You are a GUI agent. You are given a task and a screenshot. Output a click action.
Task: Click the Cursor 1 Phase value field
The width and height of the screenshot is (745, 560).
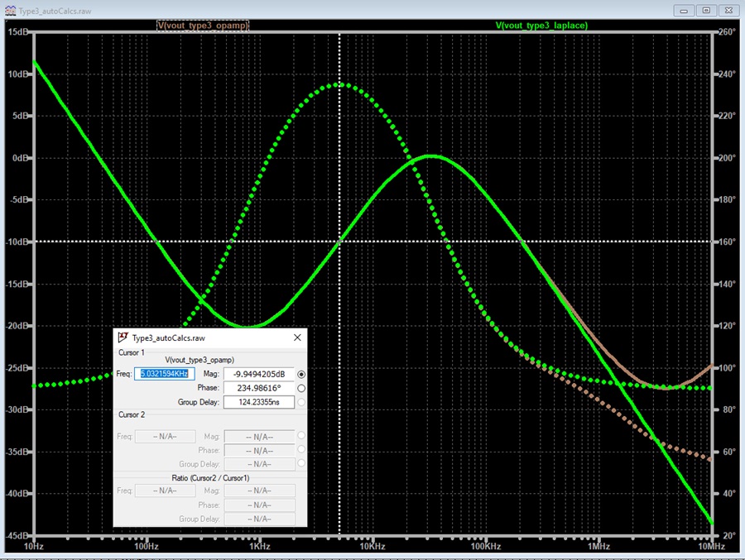pyautogui.click(x=259, y=388)
